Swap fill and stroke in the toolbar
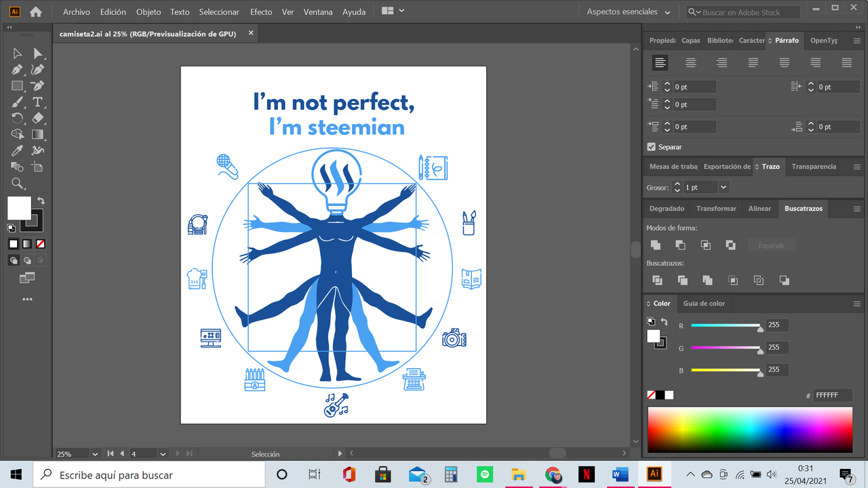 41,201
